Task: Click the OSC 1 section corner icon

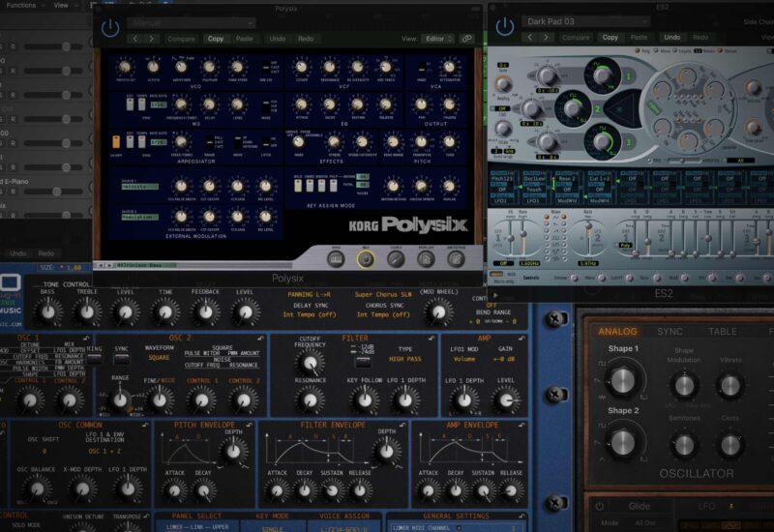Action: 86,338
